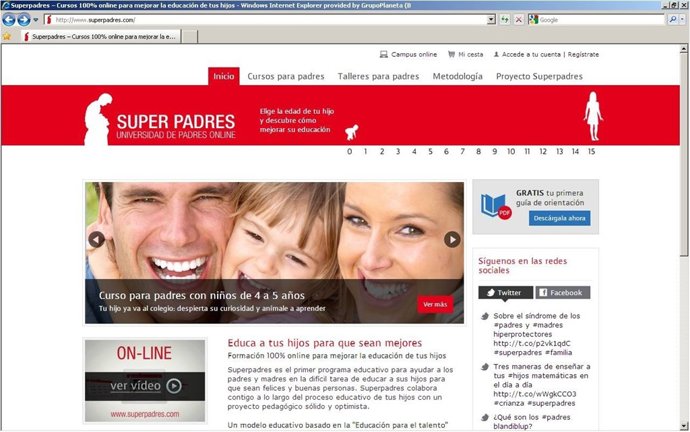Click the page scrollbar down arrow
Screen dimensions: 690x432
pyautogui.click(x=684, y=426)
